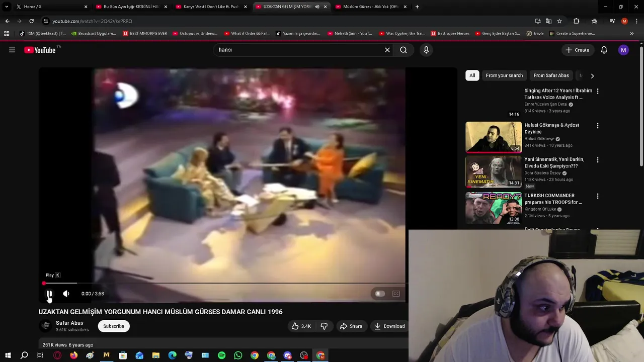Open Firefox from the taskbar
The image size is (644, 362).
point(73,355)
